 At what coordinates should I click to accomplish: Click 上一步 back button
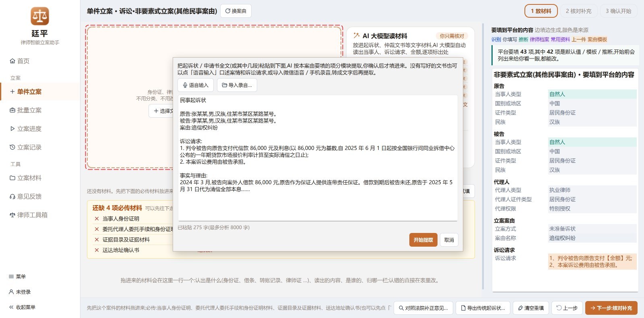567,308
